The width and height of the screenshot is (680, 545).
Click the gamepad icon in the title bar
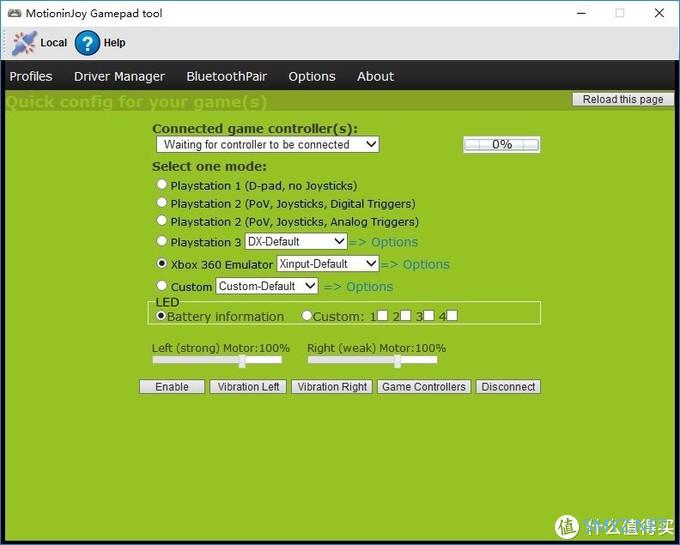click(14, 13)
